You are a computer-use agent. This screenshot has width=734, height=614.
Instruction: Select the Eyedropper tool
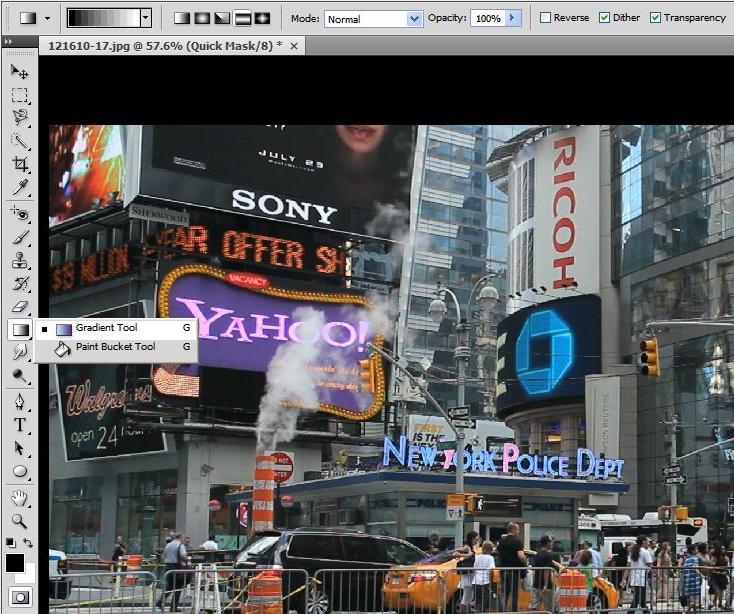click(x=19, y=187)
